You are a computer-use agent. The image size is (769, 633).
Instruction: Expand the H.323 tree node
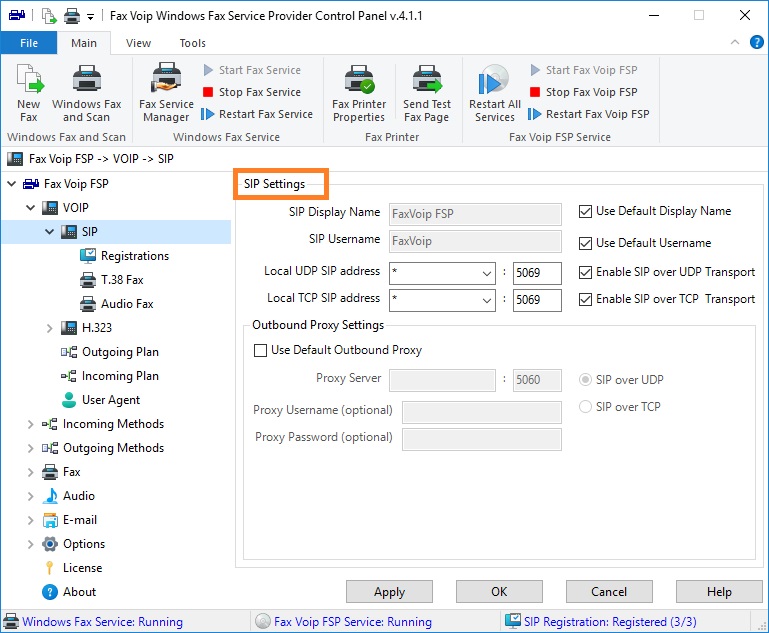50,328
